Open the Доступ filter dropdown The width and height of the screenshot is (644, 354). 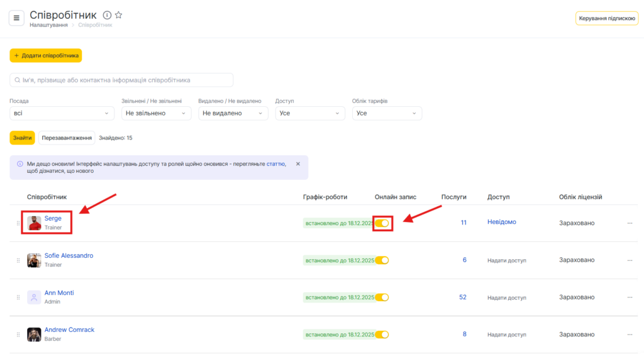(310, 113)
